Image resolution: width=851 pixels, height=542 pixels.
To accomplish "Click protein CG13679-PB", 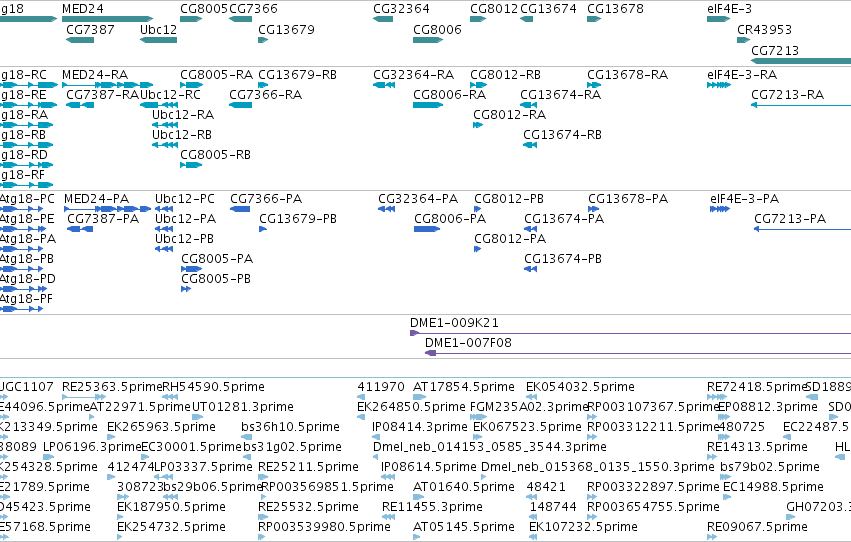I will [x=263, y=229].
